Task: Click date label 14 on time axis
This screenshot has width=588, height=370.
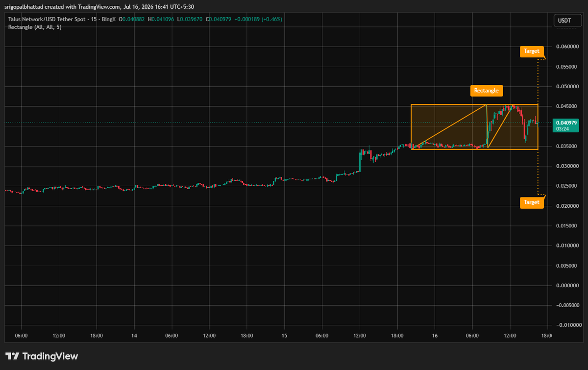Action: [134, 336]
